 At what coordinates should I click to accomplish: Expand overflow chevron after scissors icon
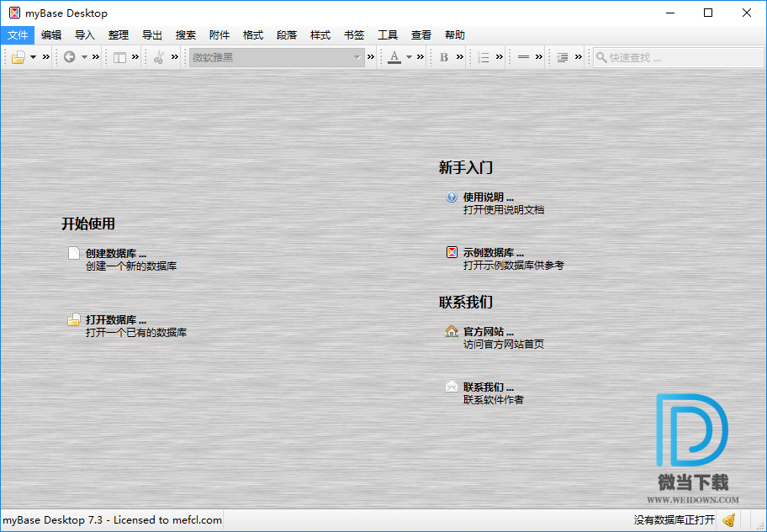[x=175, y=56]
